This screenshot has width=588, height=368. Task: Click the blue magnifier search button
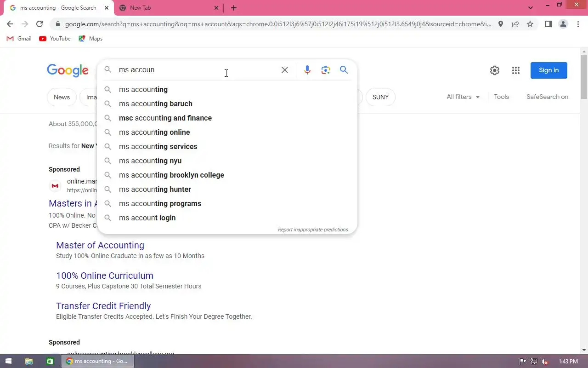344,70
